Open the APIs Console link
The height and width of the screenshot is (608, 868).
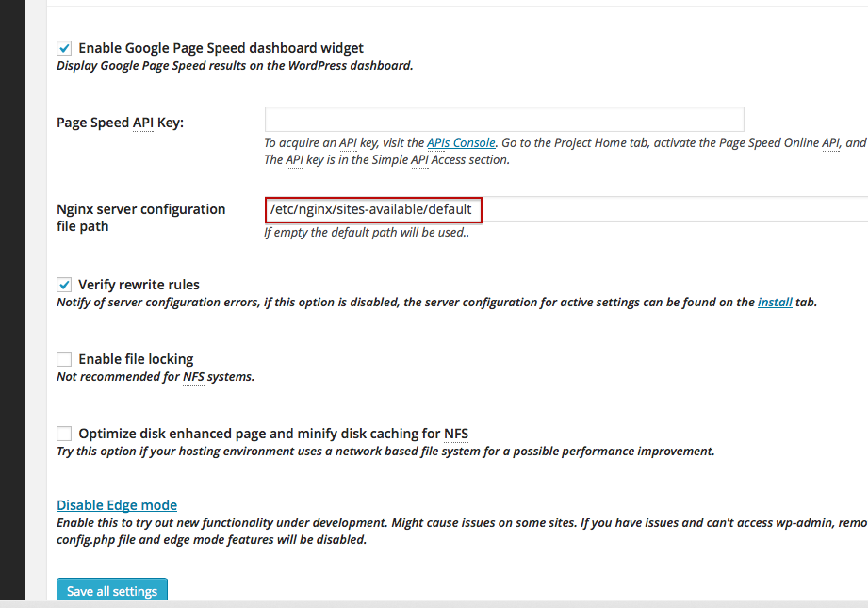click(460, 143)
